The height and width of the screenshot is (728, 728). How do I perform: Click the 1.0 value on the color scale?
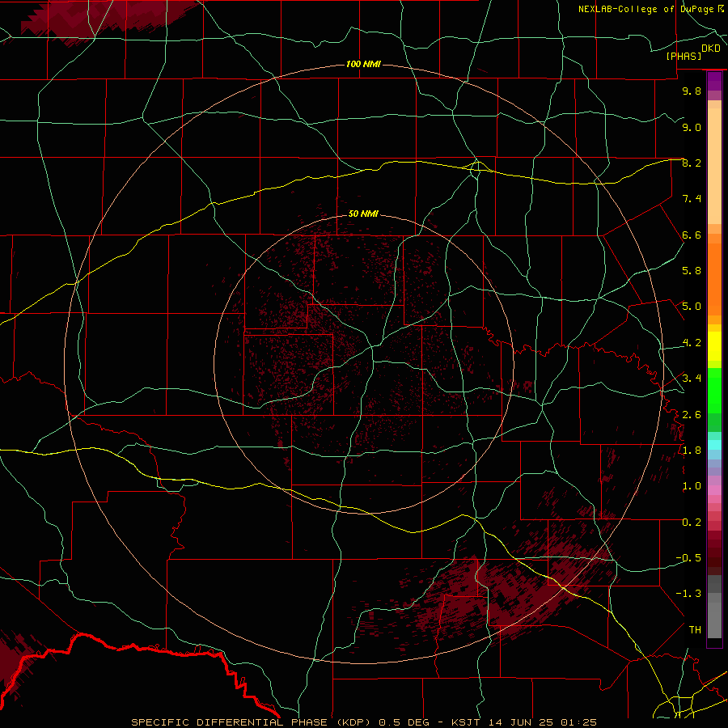pos(692,486)
